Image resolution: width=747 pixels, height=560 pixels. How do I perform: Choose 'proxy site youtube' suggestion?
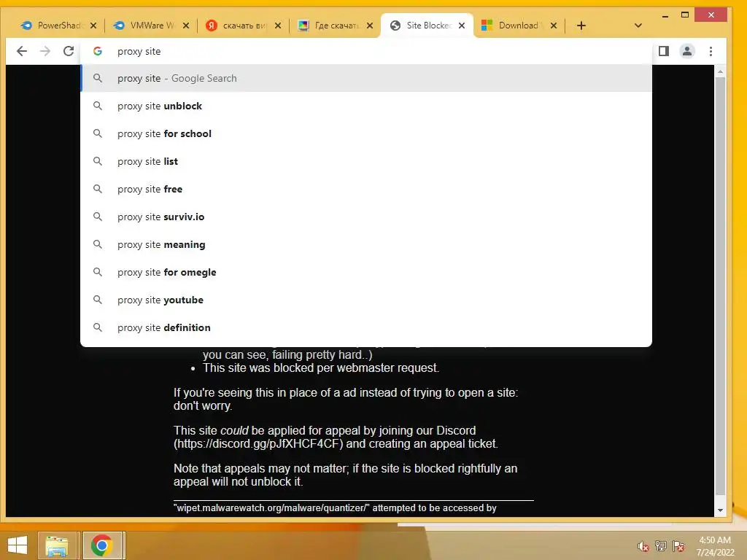tap(366, 300)
